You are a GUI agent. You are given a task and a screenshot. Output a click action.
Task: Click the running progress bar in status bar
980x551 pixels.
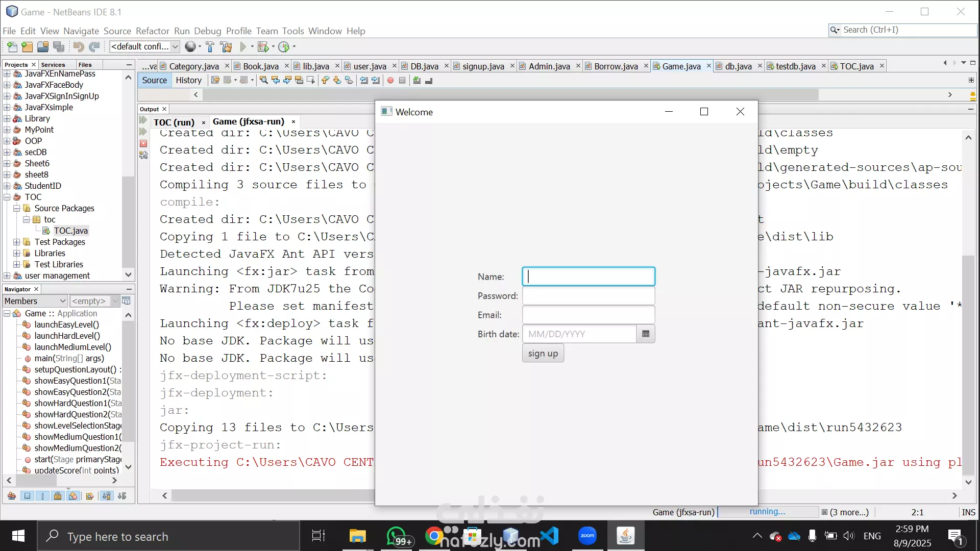(x=768, y=512)
